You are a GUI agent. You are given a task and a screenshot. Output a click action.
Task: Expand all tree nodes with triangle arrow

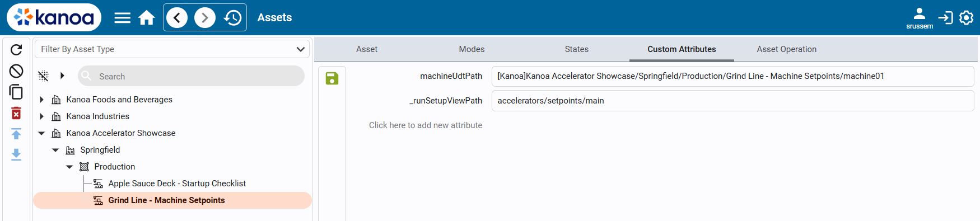pos(62,76)
